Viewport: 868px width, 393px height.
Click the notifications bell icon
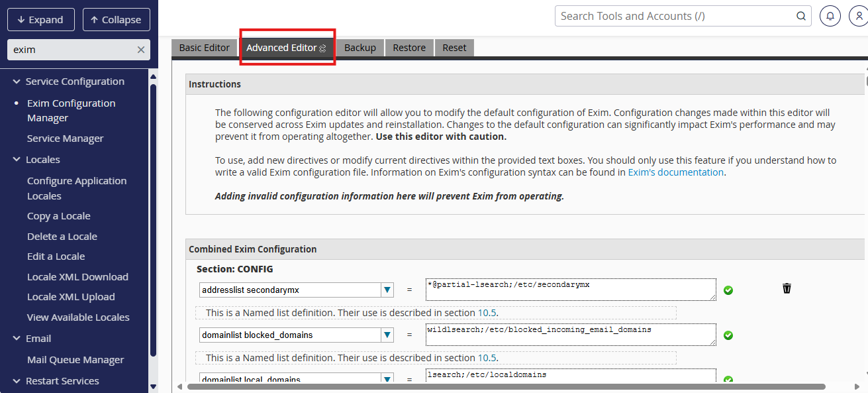[830, 17]
